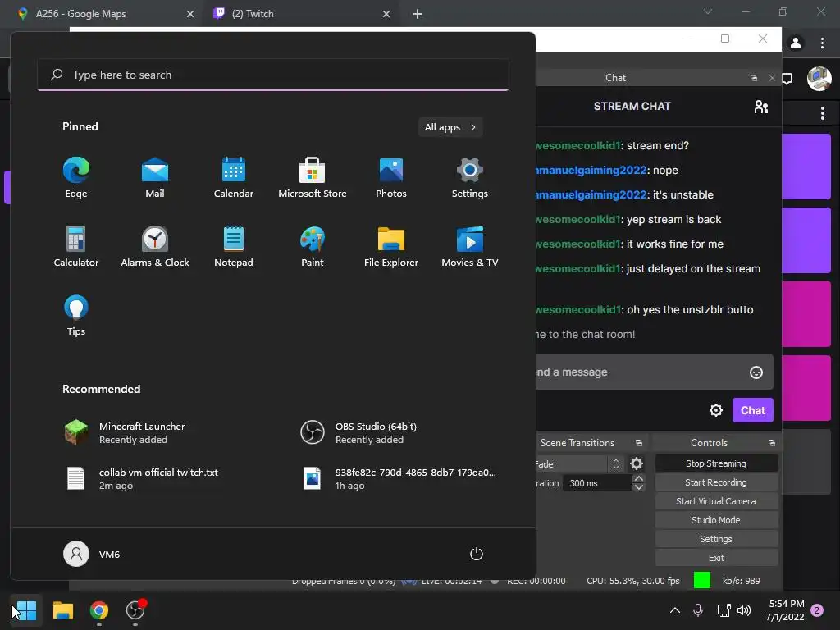
Task: Switch to OBS Studio on taskbar
Action: pyautogui.click(x=135, y=610)
